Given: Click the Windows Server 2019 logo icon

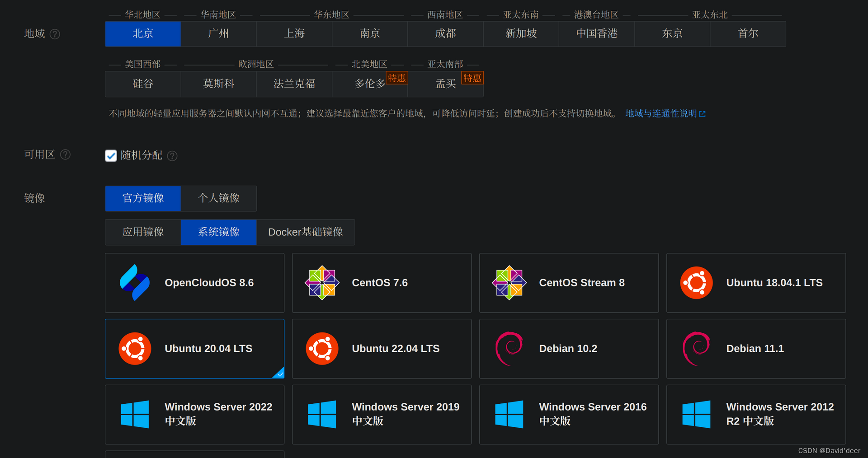Looking at the screenshot, I should (x=322, y=414).
